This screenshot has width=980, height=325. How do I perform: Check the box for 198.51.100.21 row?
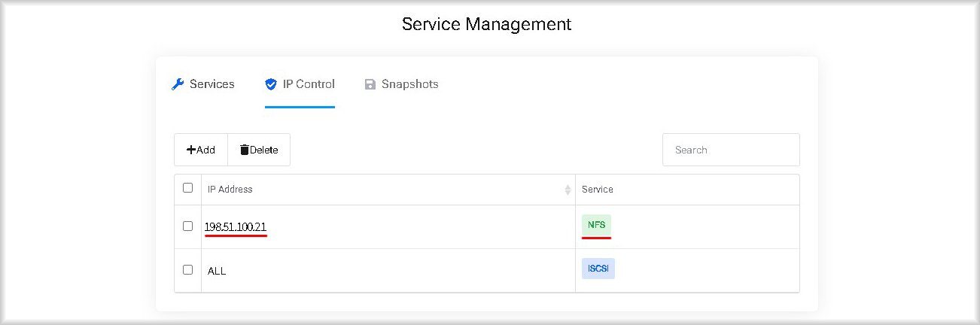pyautogui.click(x=187, y=226)
